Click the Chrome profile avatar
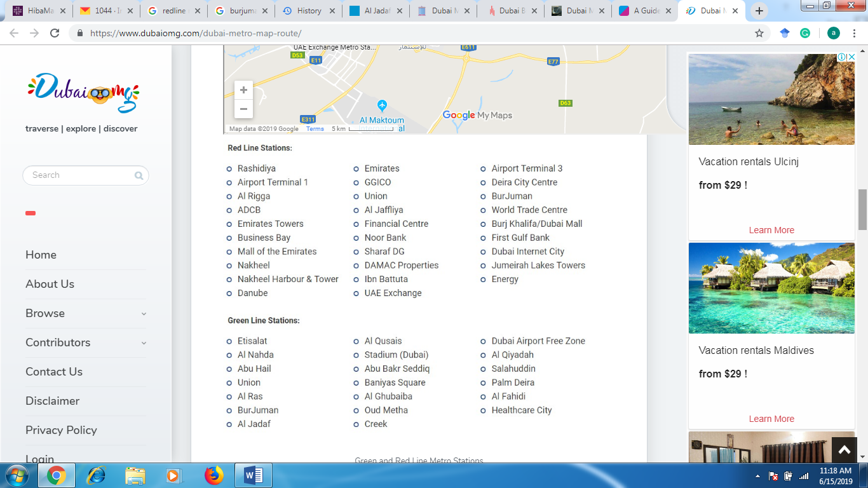Image resolution: width=868 pixels, height=488 pixels. click(x=833, y=32)
